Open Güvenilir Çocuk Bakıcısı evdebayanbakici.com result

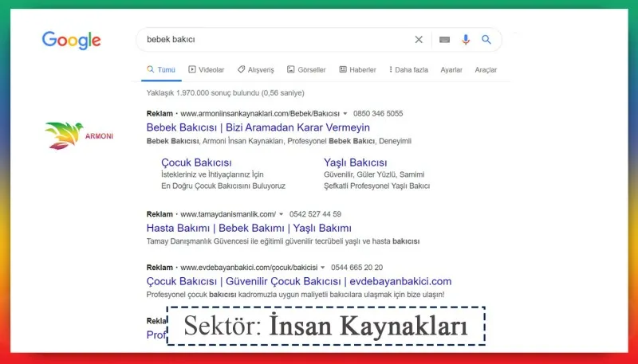(298, 281)
